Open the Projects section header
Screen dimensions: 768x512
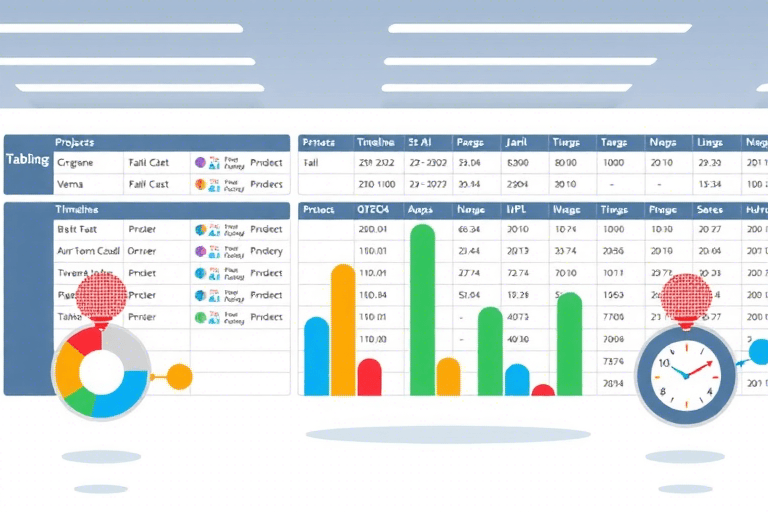point(74,142)
